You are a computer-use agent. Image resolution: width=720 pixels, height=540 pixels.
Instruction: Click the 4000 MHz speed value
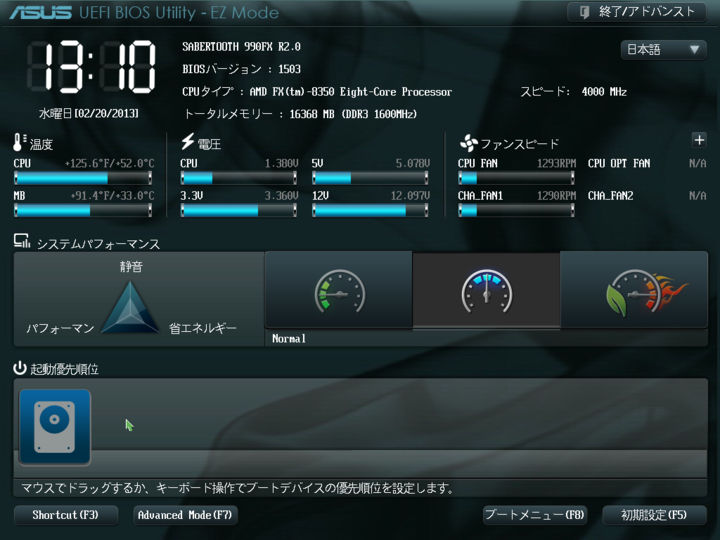click(604, 92)
